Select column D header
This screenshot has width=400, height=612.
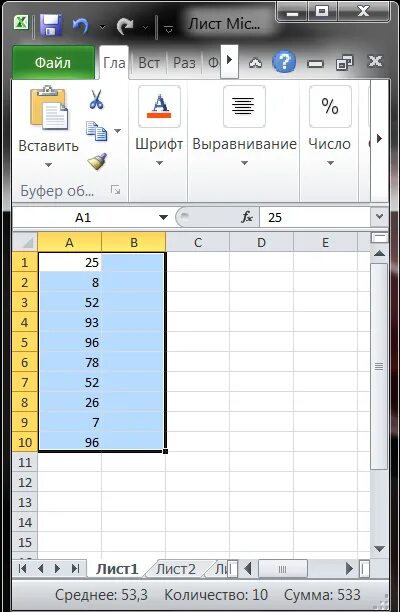[x=261, y=242]
